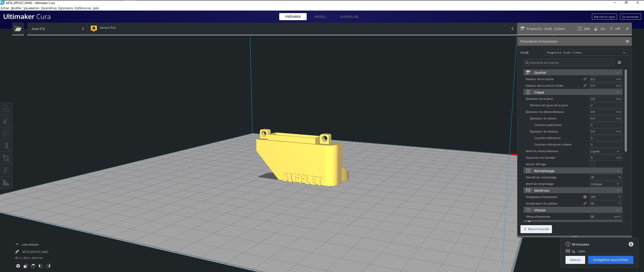
Task: Click the Recommandé button
Action: [536, 229]
